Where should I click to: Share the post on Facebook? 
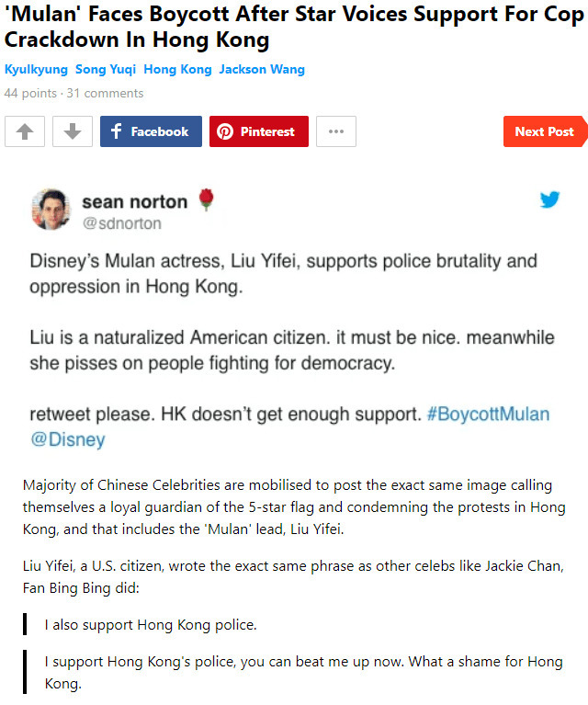(x=150, y=131)
